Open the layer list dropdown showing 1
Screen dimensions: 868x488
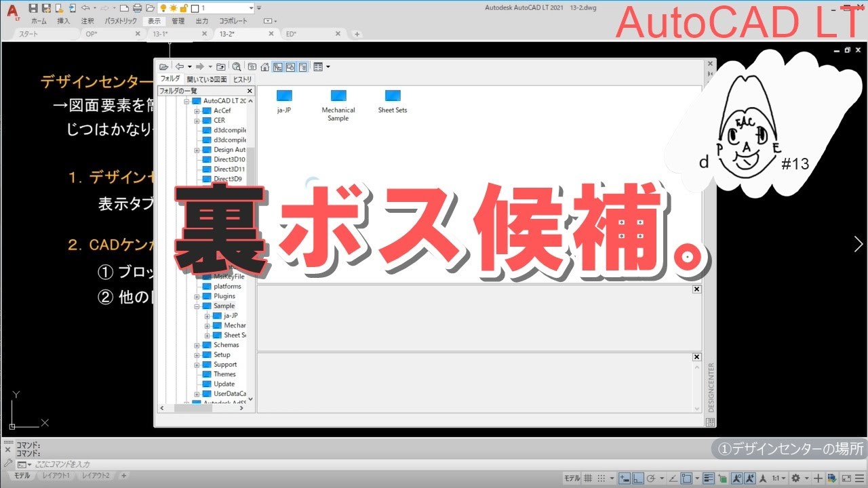[252, 8]
